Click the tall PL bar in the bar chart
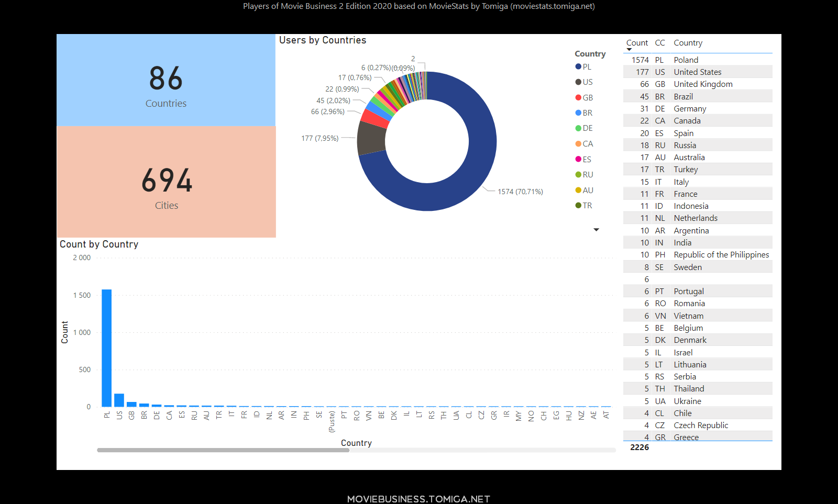The height and width of the screenshot is (504, 838). (107, 348)
